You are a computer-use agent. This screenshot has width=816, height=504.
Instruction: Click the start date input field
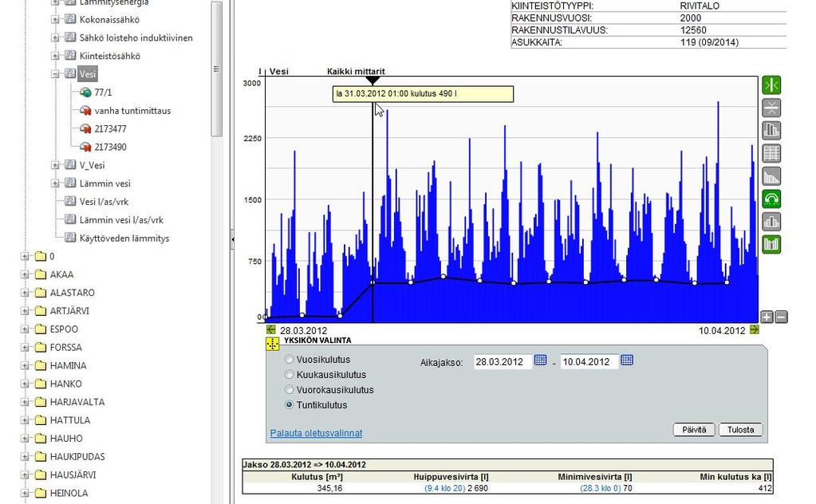(503, 361)
